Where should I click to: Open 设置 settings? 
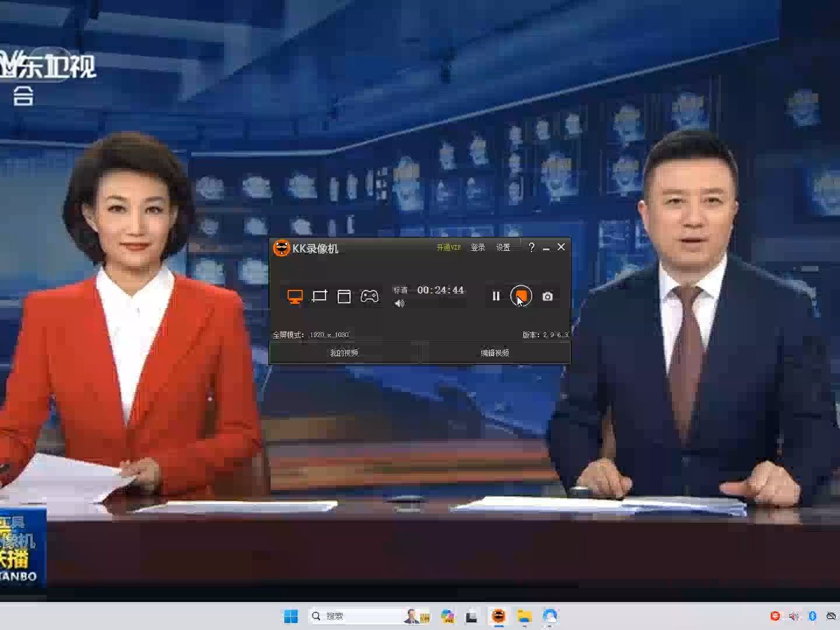coord(503,247)
